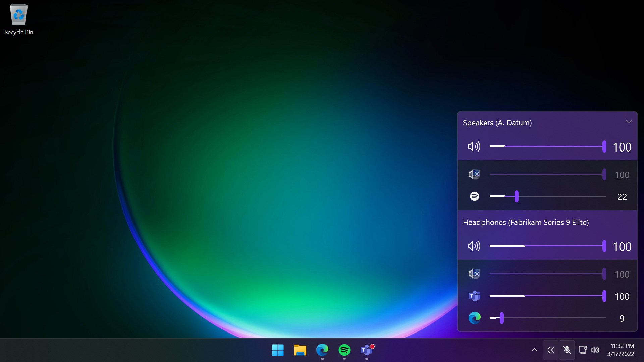
Task: Click the Teams icon under Headphones mixer
Action: tap(474, 296)
